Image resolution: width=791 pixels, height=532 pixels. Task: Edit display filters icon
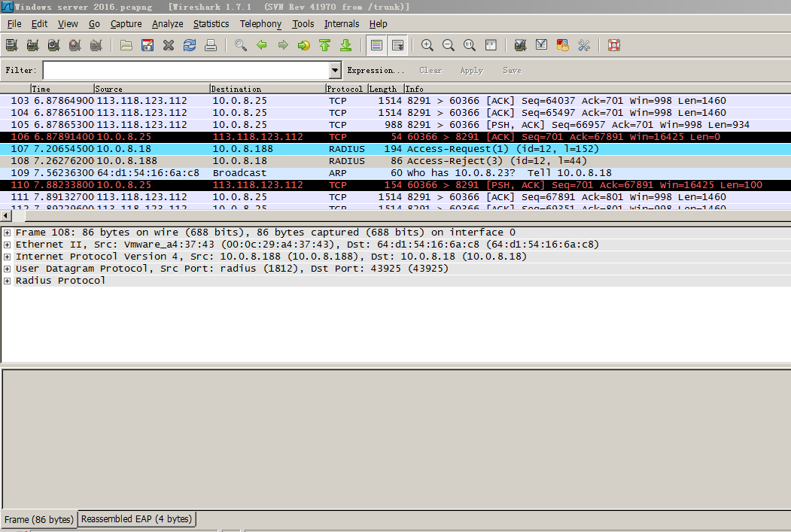541,45
